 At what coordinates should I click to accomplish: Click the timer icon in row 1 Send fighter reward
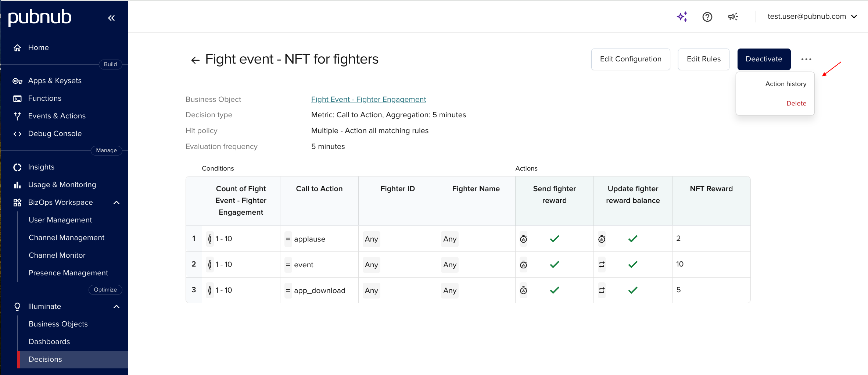523,239
